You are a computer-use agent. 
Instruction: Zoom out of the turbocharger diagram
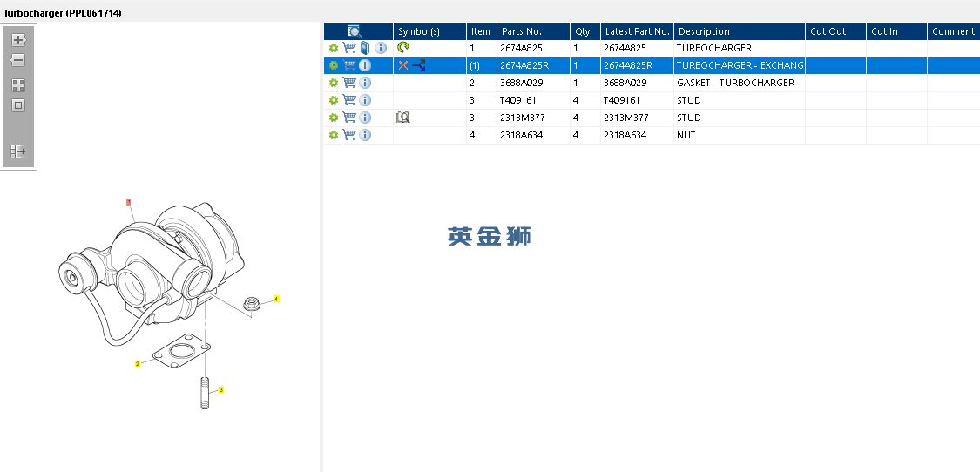click(18, 61)
